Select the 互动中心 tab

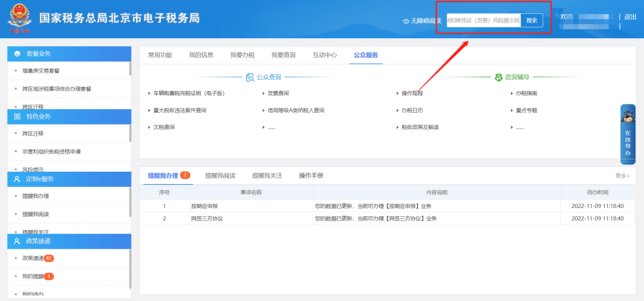tap(325, 55)
